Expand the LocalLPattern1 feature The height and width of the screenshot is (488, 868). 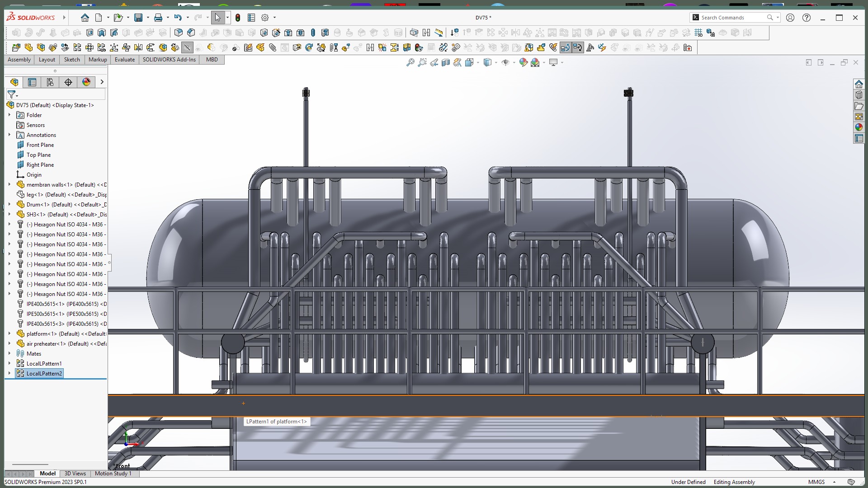pyautogui.click(x=9, y=363)
